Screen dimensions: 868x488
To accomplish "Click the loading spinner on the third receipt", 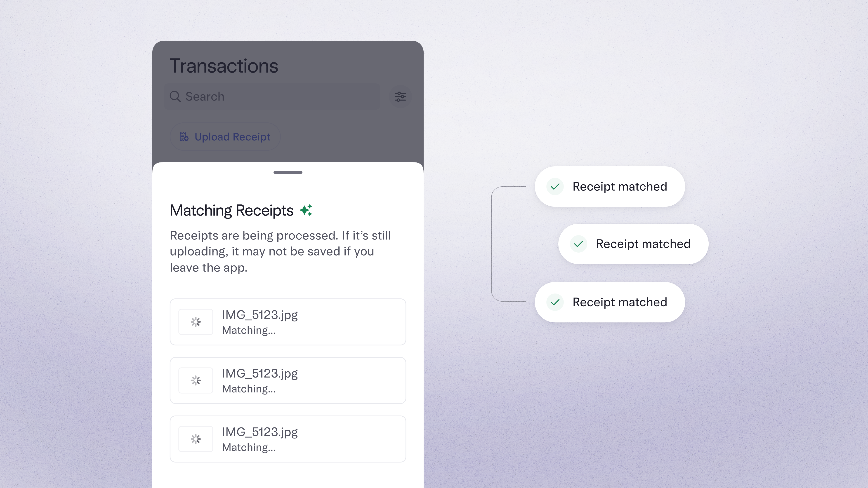I will [x=196, y=439].
